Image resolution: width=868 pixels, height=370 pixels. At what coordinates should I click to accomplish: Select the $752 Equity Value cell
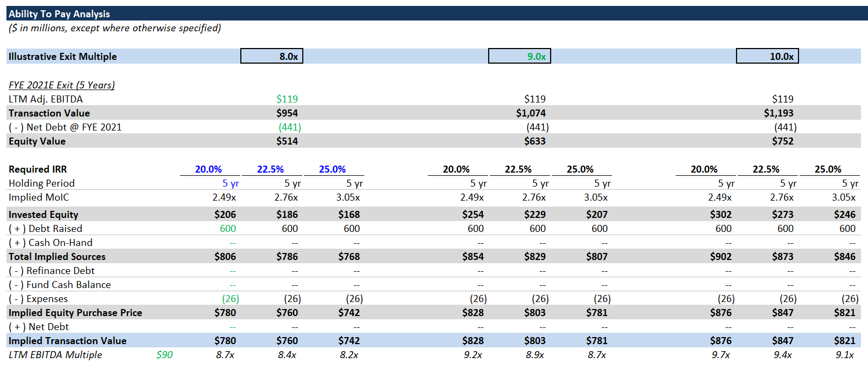(782, 141)
